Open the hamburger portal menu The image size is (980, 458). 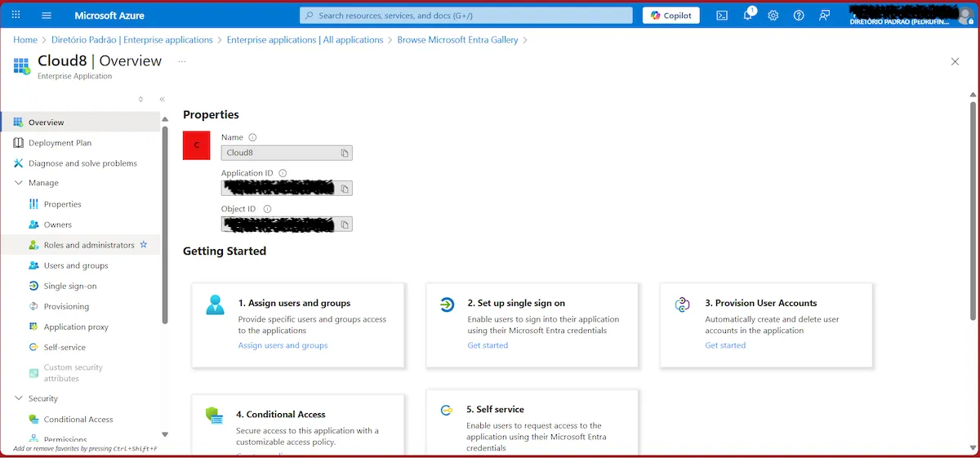47,15
